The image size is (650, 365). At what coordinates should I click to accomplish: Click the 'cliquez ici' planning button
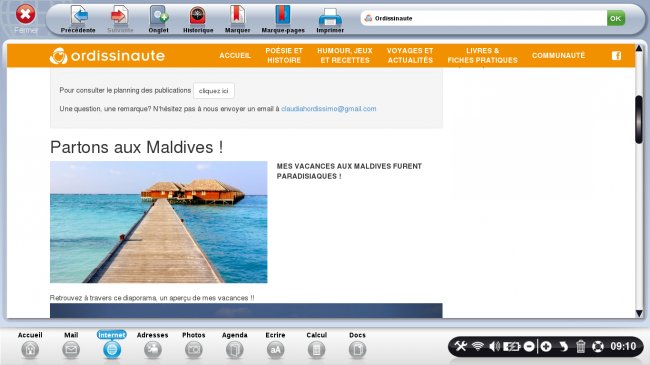tap(213, 91)
